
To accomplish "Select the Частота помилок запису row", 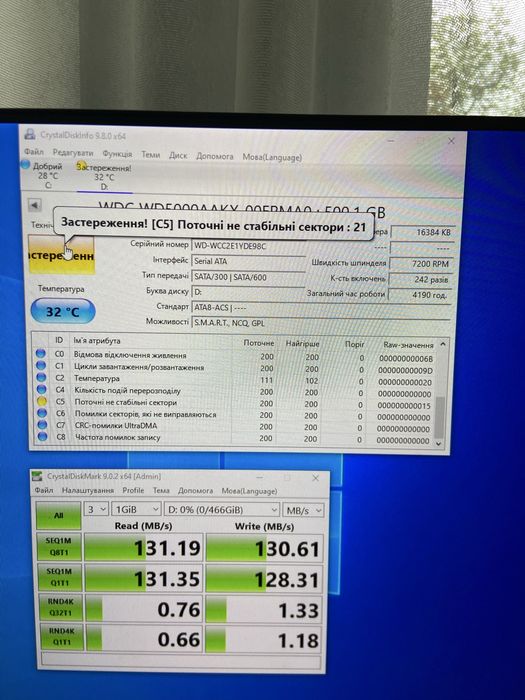I will coord(232,439).
